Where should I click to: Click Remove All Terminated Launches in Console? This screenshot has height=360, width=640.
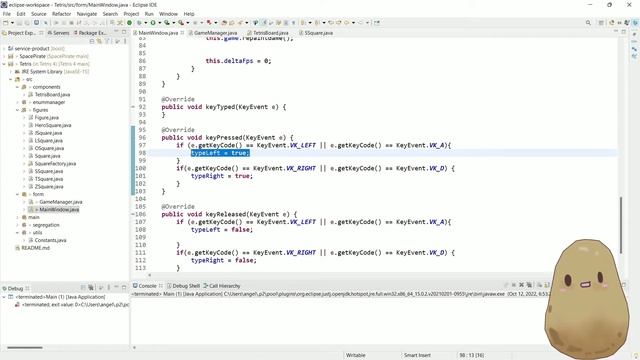click(529, 285)
